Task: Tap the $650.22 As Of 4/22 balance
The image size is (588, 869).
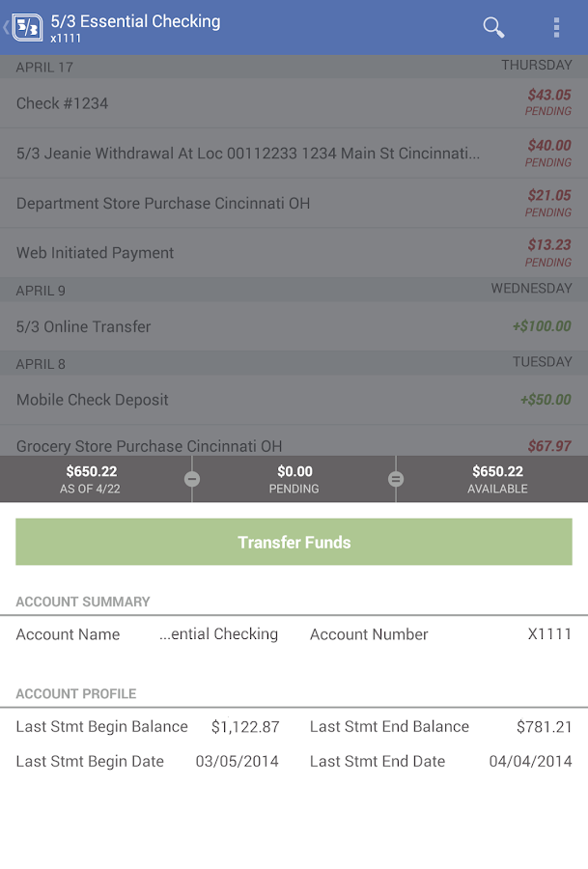Action: click(x=92, y=479)
